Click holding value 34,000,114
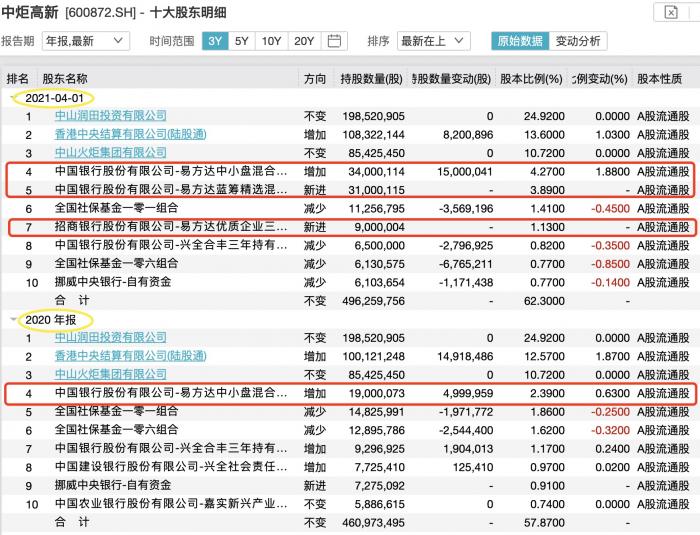 [x=376, y=171]
